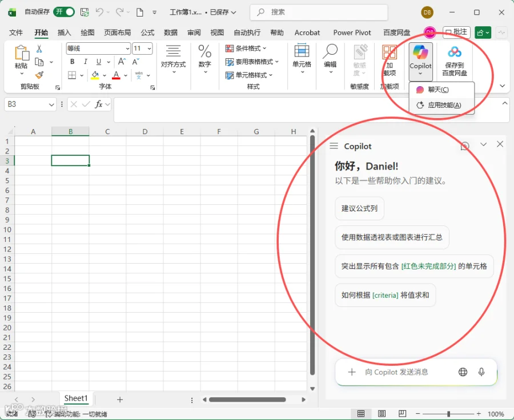Expand the 对齐方式 alignment group
Screen dimensions: 514x420
[173, 59]
